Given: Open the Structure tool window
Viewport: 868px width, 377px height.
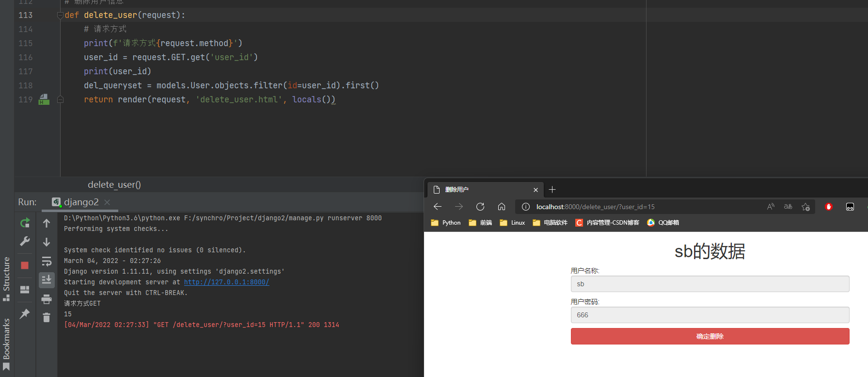Looking at the screenshot, I should pyautogui.click(x=7, y=279).
